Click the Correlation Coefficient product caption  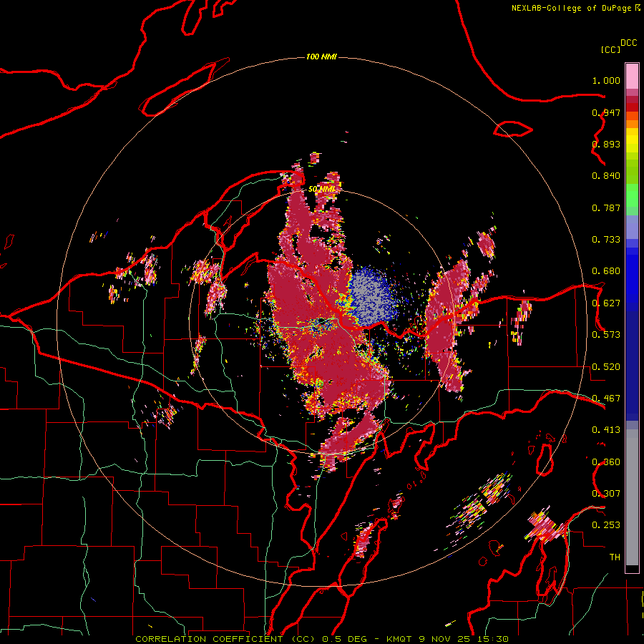click(x=322, y=639)
